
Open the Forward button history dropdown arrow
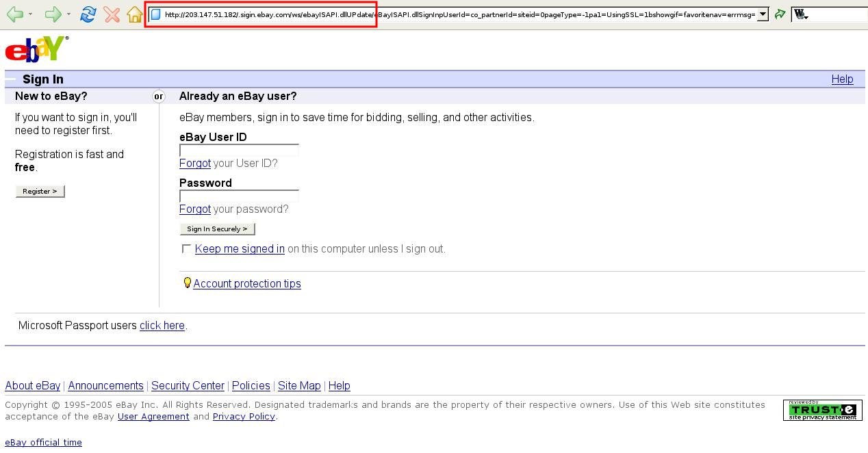[68, 14]
